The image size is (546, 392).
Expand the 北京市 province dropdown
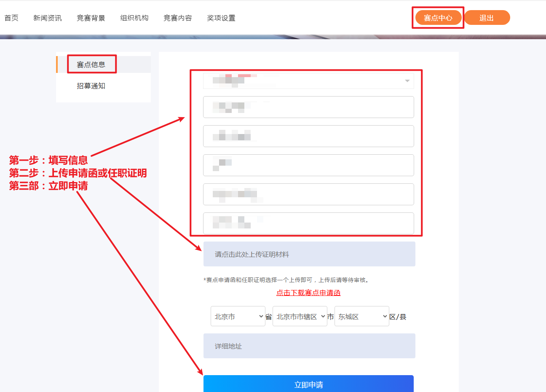click(238, 317)
